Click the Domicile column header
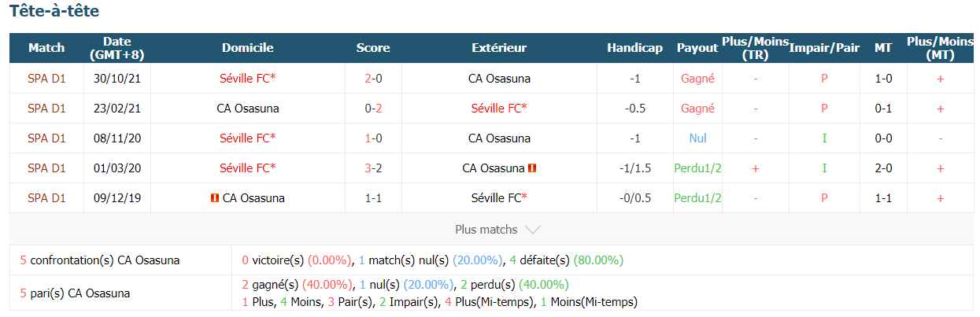Viewport: 980px width, 317px height. (248, 48)
